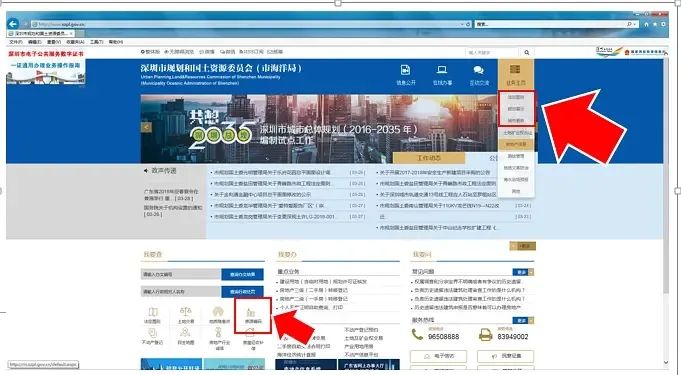Select highlighted 房地产 entry in dropdown list
Screen dimensions: 681x375
516,144
